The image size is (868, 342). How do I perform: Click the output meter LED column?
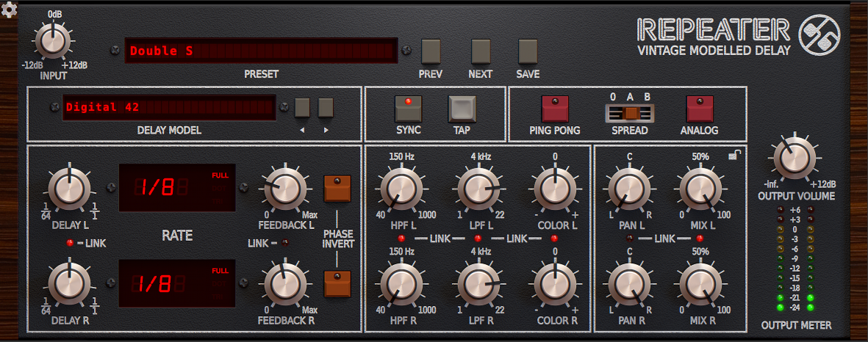click(795, 258)
